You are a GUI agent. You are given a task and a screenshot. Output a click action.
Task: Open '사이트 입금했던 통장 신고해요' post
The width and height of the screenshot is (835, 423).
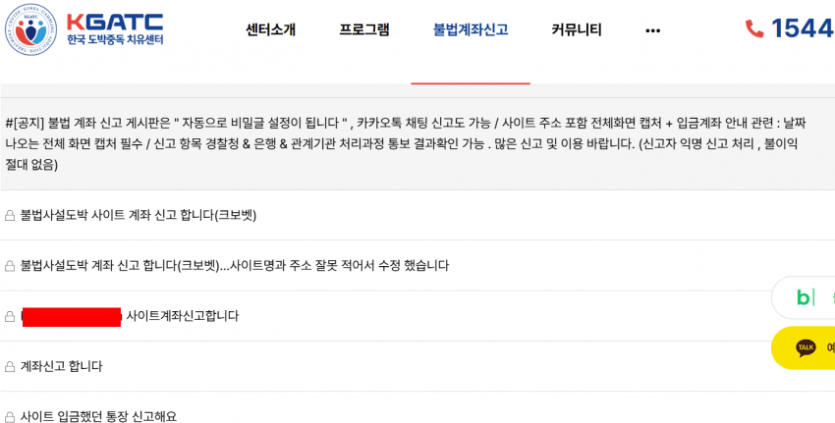(x=99, y=416)
